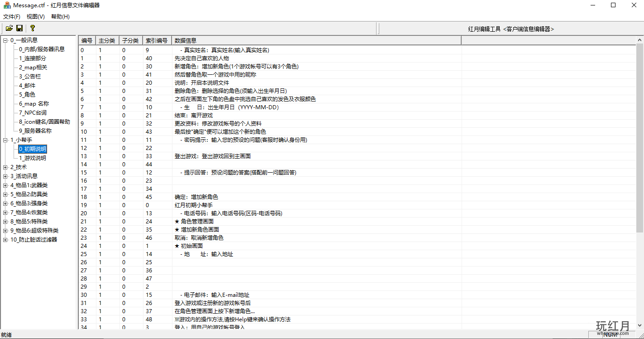
Task: Click the 红月编辑工具 toolbar title label
Action: [x=511, y=29]
